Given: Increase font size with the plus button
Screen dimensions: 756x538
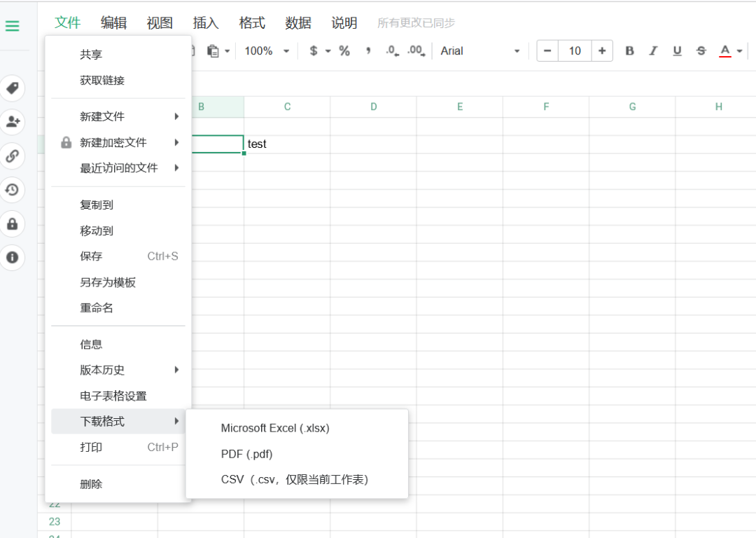Looking at the screenshot, I should coord(602,50).
